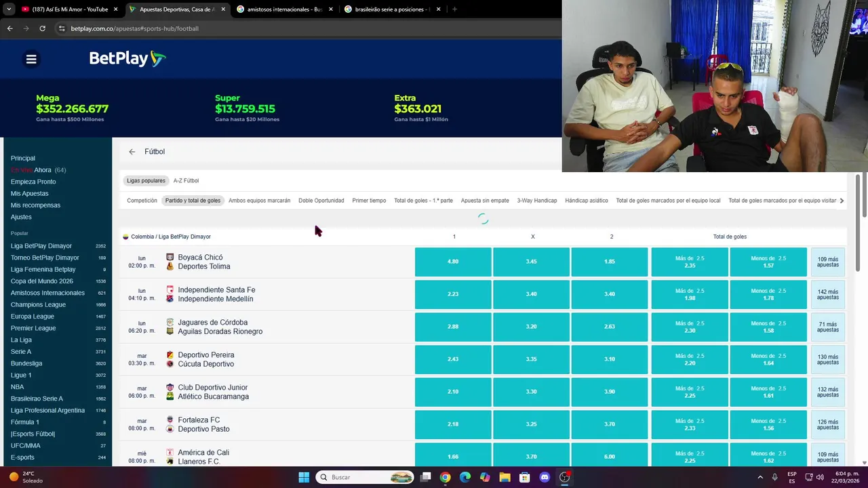This screenshot has width=868, height=488.
Task: Open 126 más apuestas for Fortaleza match
Action: tap(827, 424)
